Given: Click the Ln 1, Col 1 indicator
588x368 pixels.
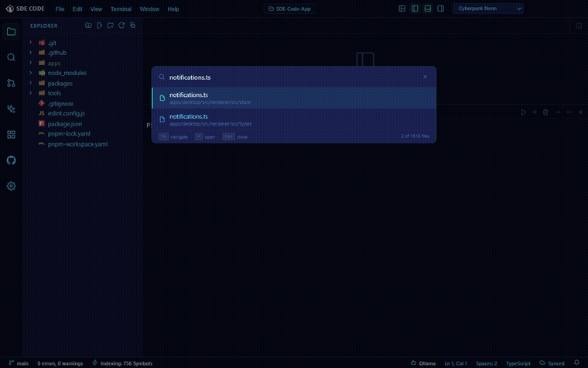Looking at the screenshot, I should click(456, 363).
